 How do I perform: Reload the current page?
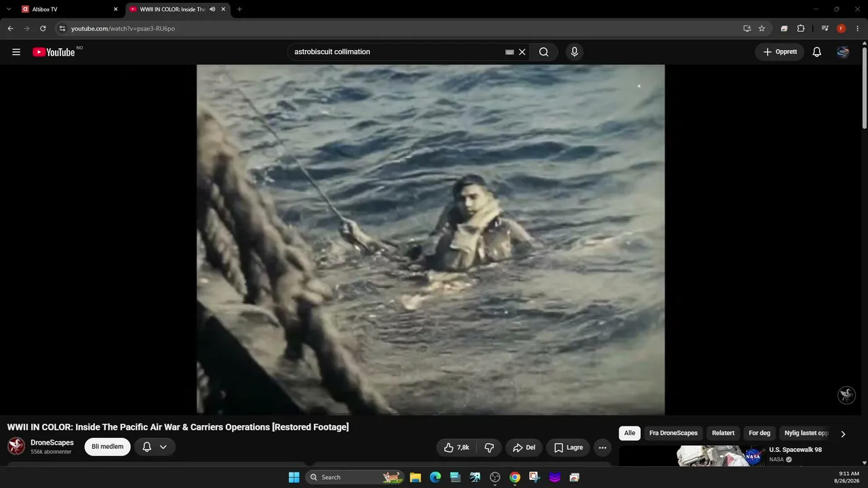coord(43,28)
